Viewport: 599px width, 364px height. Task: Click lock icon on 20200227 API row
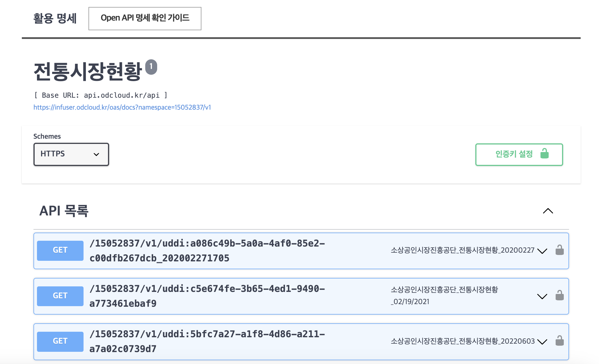(x=559, y=250)
